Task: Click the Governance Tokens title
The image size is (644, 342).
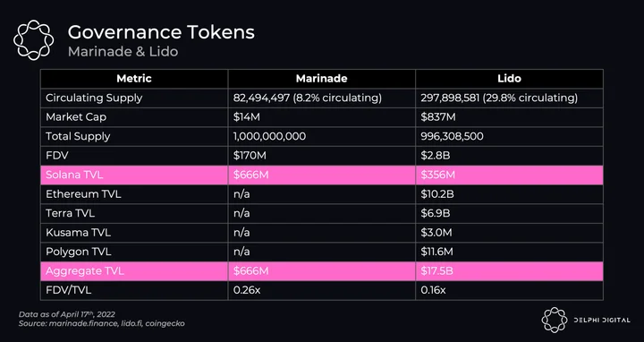Action: point(161,32)
